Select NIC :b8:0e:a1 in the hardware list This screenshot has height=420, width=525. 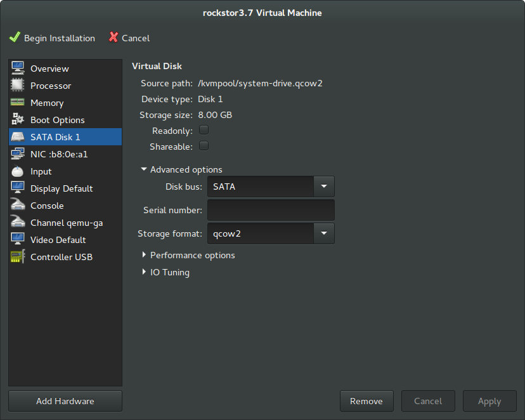click(65, 154)
